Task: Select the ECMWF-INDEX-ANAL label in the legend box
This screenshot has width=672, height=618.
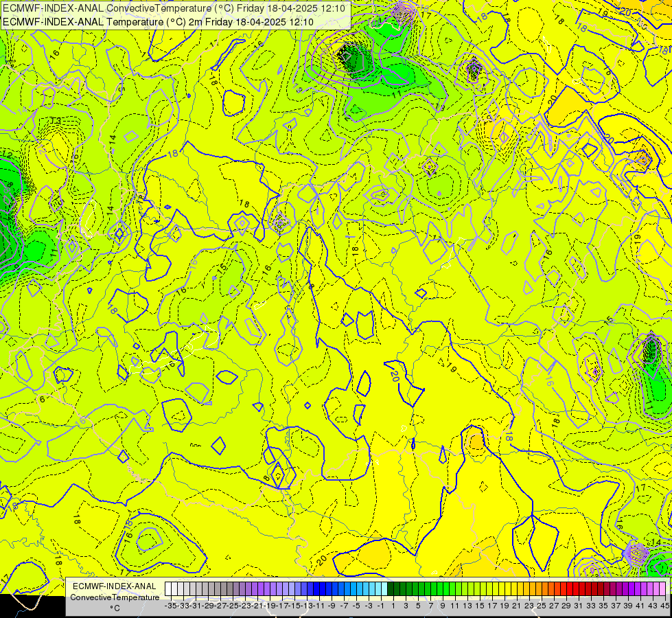Action: point(115,586)
